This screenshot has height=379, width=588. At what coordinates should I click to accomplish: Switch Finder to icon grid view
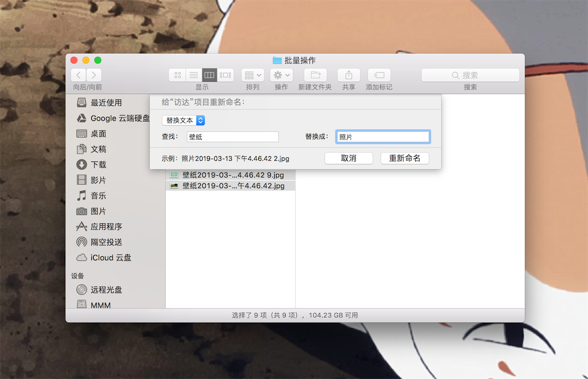click(177, 74)
